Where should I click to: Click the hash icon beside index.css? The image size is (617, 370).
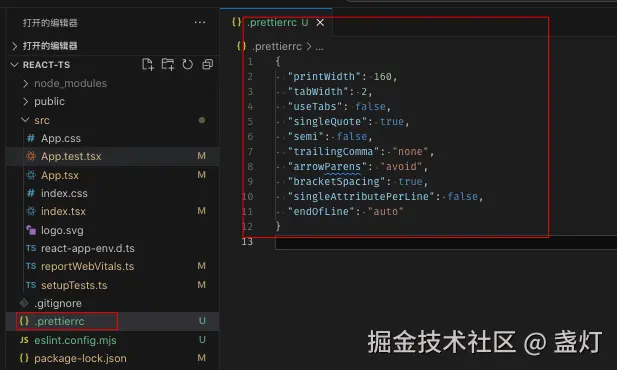[31, 193]
